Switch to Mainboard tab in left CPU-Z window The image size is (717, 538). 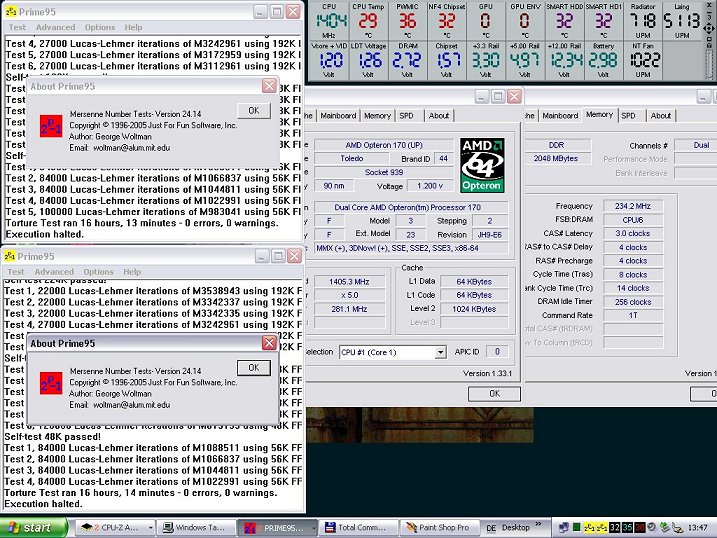(338, 116)
